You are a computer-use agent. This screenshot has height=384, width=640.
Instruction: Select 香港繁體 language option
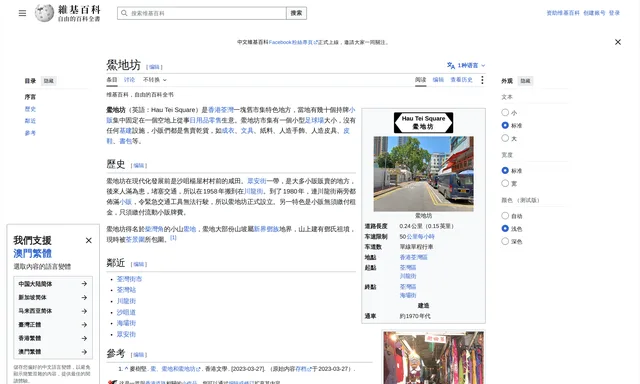coord(53,338)
